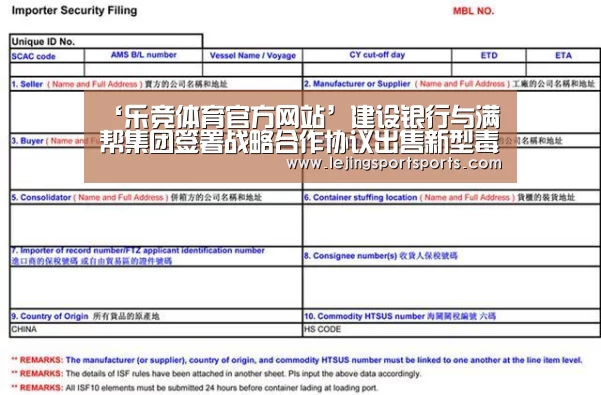This screenshot has width=601, height=395.
Task: Select the empty cell under AMS B/L number
Action: (143, 69)
